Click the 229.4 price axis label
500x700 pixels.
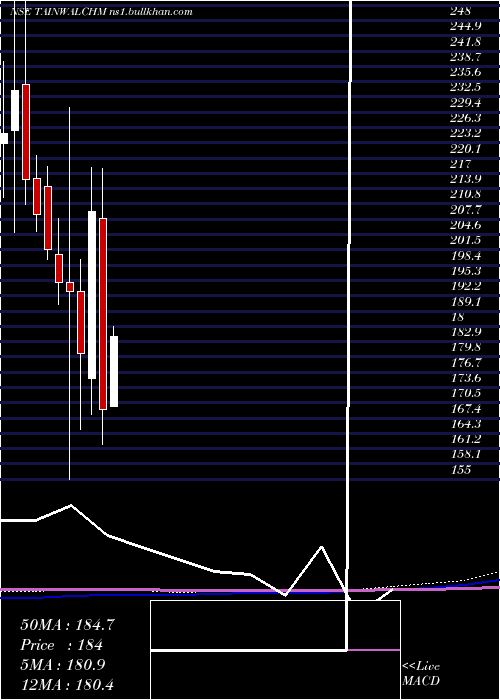(465, 103)
